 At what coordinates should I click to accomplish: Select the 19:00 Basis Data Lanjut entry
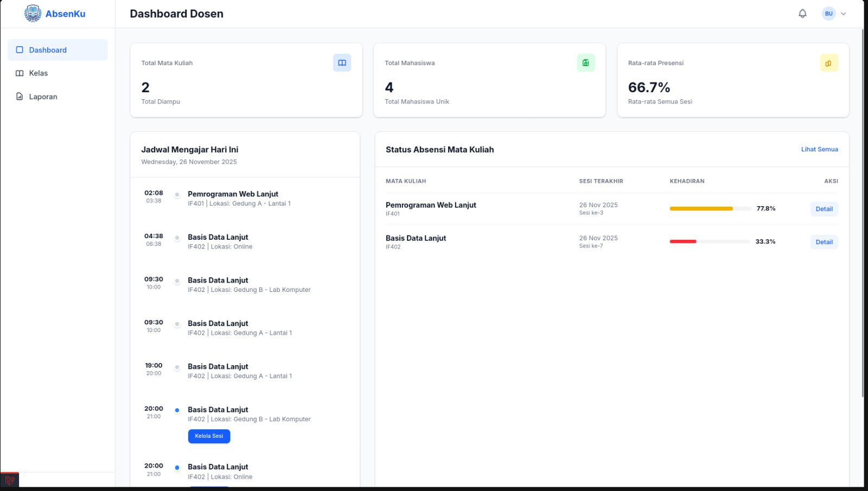(245, 371)
